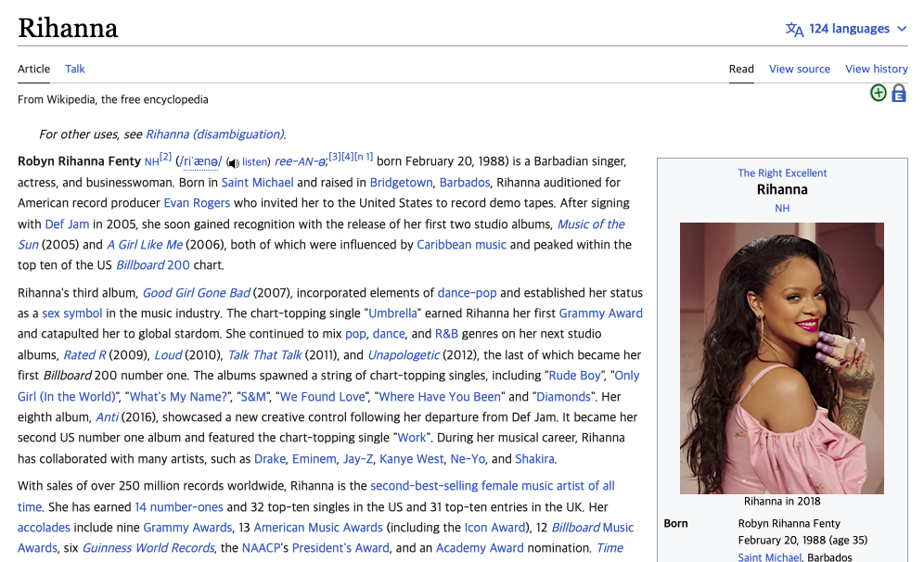The image size is (924, 562).
Task: Click the Icon Award link
Action: pyautogui.click(x=494, y=528)
